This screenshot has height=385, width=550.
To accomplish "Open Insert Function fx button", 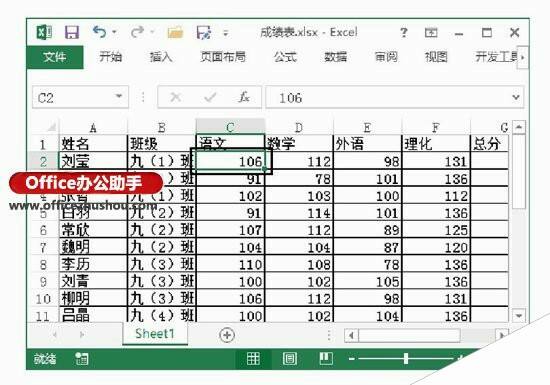I will click(244, 97).
